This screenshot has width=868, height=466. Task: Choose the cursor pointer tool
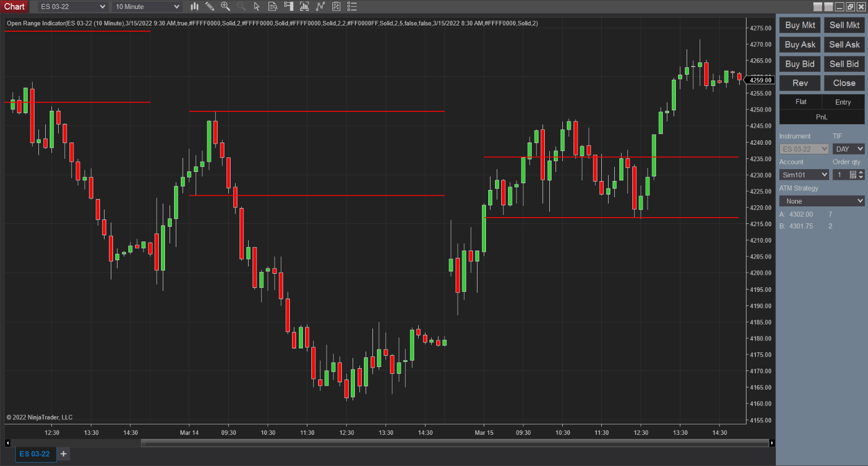click(257, 7)
